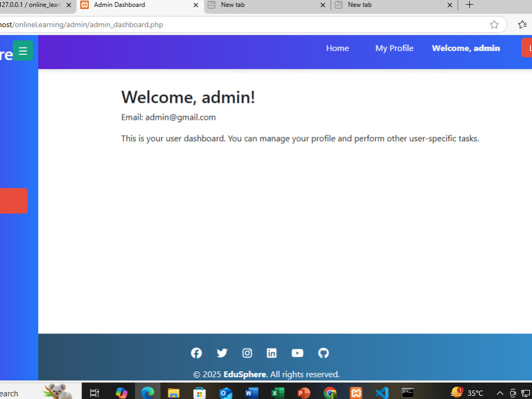This screenshot has height=399, width=532.
Task: Open the My Profile nav link
Action: [394, 48]
